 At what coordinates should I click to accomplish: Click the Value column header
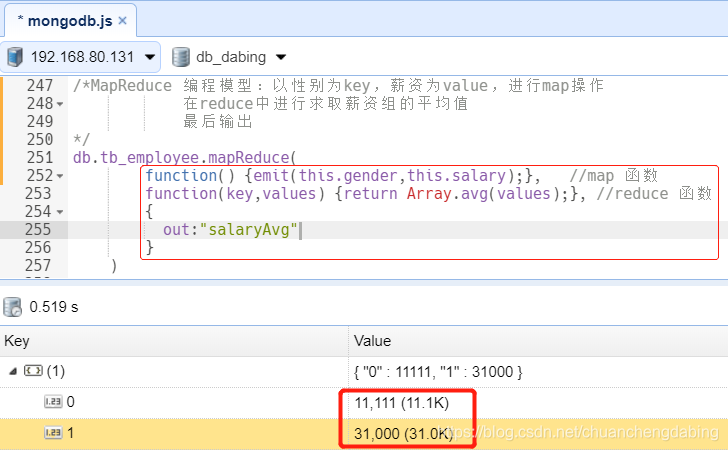point(539,341)
